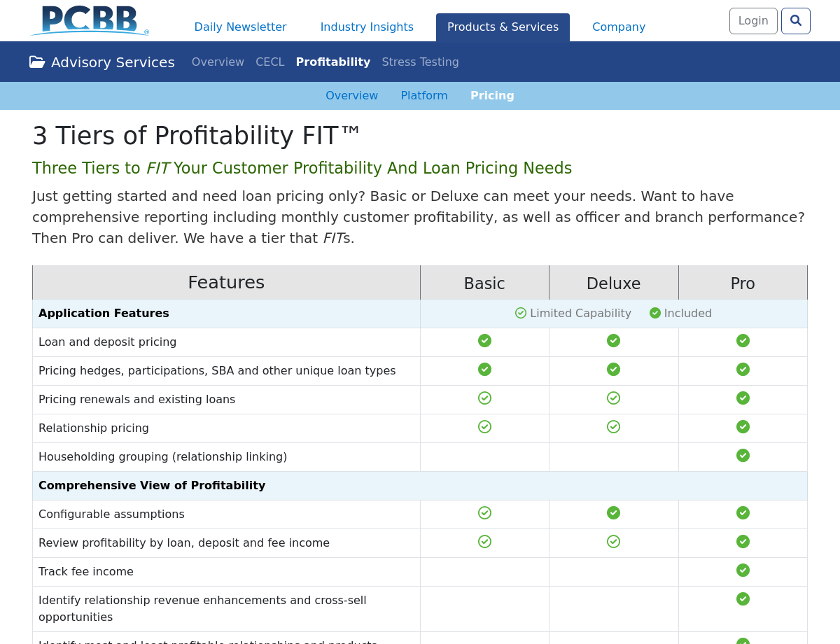840x644 pixels.
Task: Select the Products & Services tab
Action: point(503,27)
